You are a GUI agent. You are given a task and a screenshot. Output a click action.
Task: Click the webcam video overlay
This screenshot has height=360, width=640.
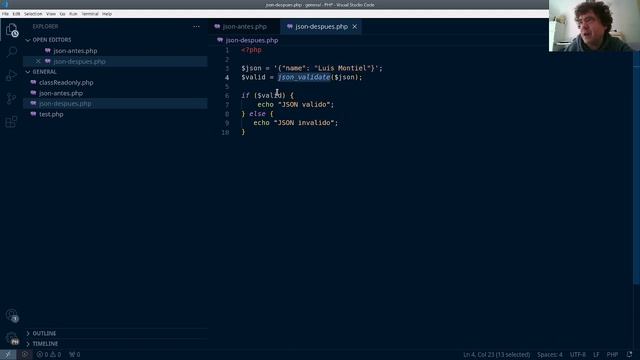[x=594, y=26]
